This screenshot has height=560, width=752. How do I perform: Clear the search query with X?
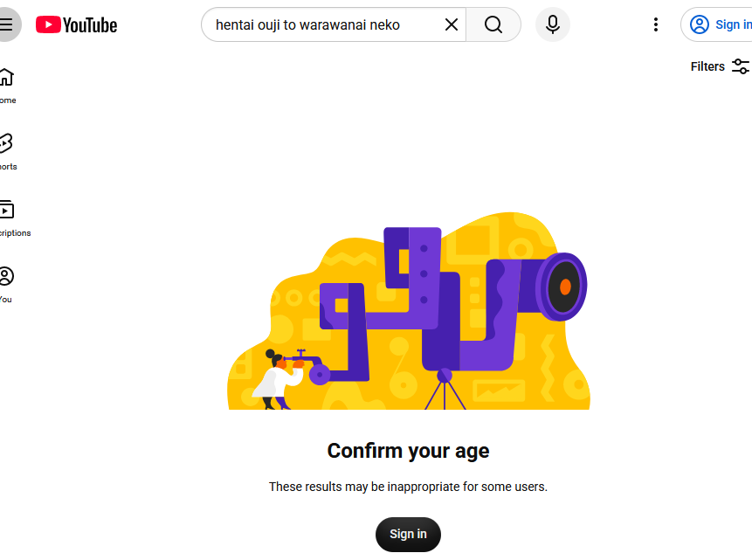452,24
